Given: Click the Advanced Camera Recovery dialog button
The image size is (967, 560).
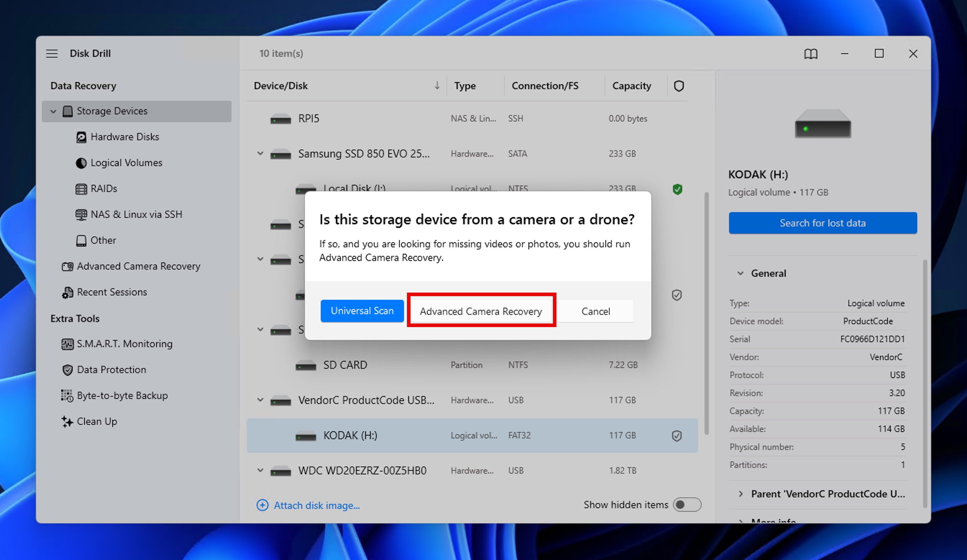Looking at the screenshot, I should [x=481, y=311].
